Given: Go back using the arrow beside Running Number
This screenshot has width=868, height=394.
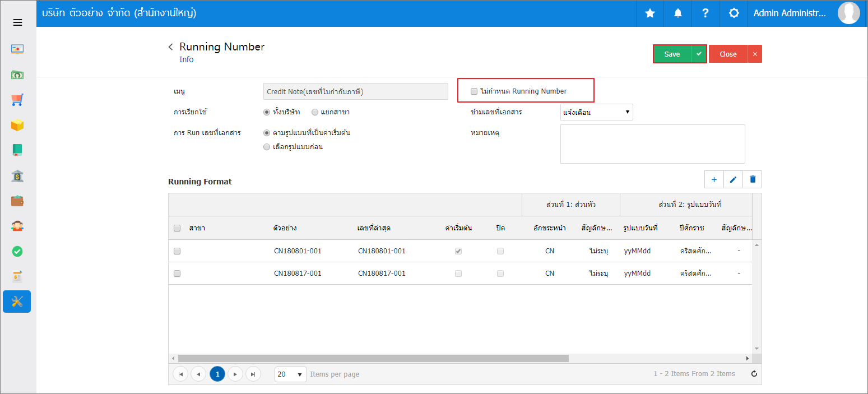Looking at the screenshot, I should [x=171, y=47].
